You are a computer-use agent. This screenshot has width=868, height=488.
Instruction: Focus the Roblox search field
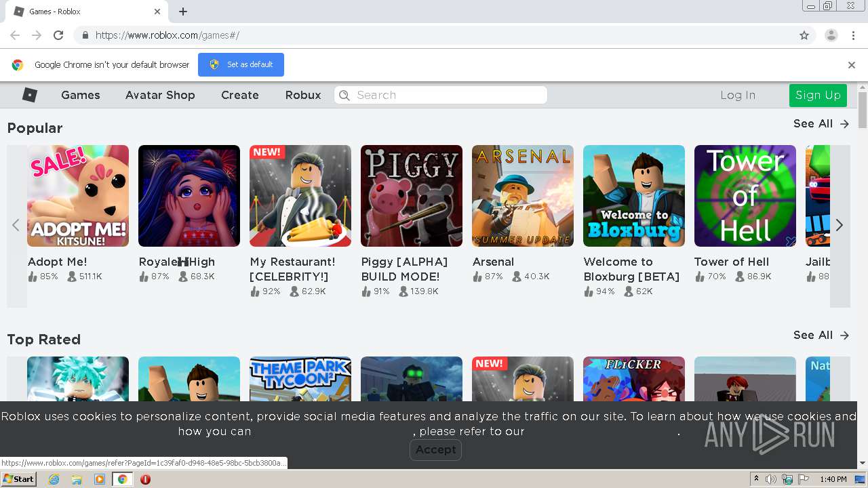click(x=441, y=95)
